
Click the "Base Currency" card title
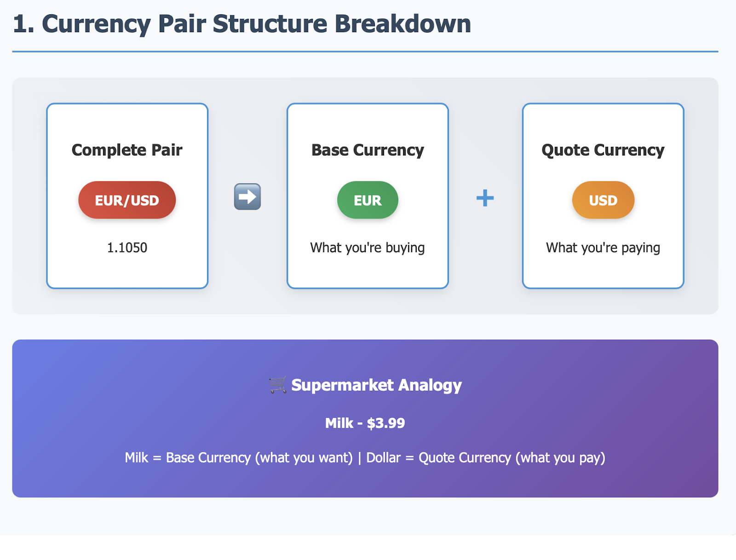[x=368, y=150]
